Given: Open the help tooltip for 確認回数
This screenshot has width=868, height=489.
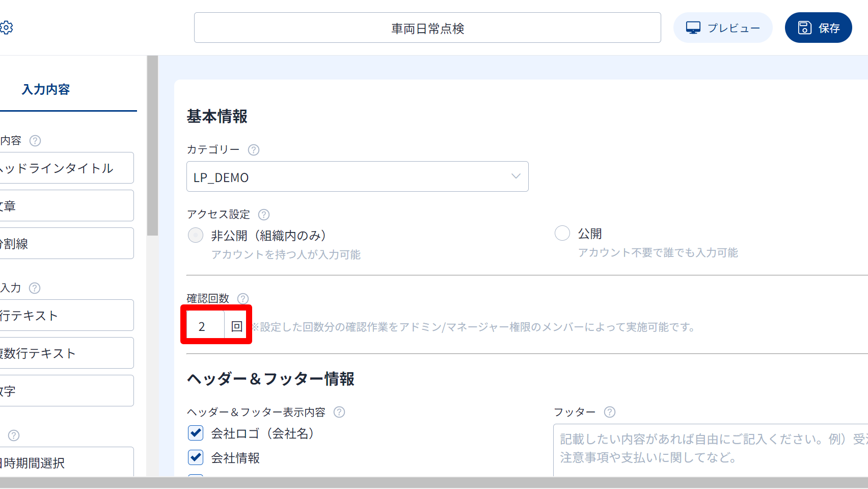Looking at the screenshot, I should [243, 299].
